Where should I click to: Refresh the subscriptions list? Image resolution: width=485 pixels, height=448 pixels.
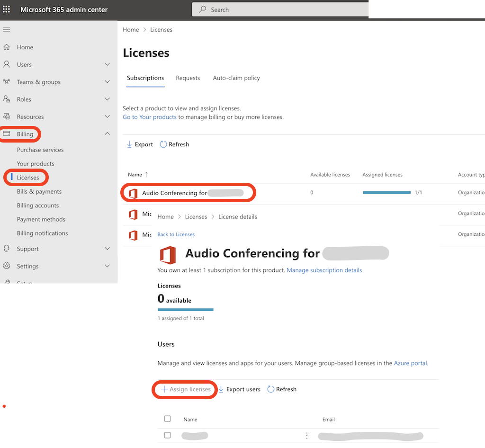pos(174,144)
